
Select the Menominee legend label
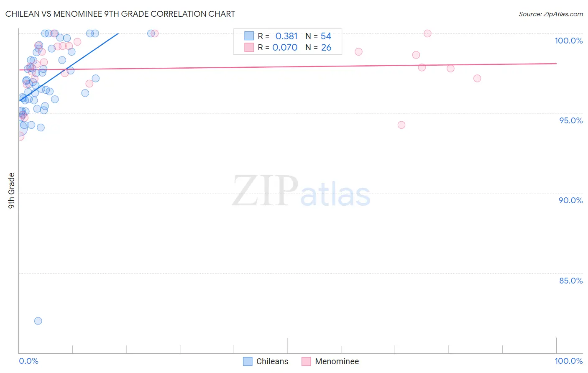pyautogui.click(x=337, y=361)
